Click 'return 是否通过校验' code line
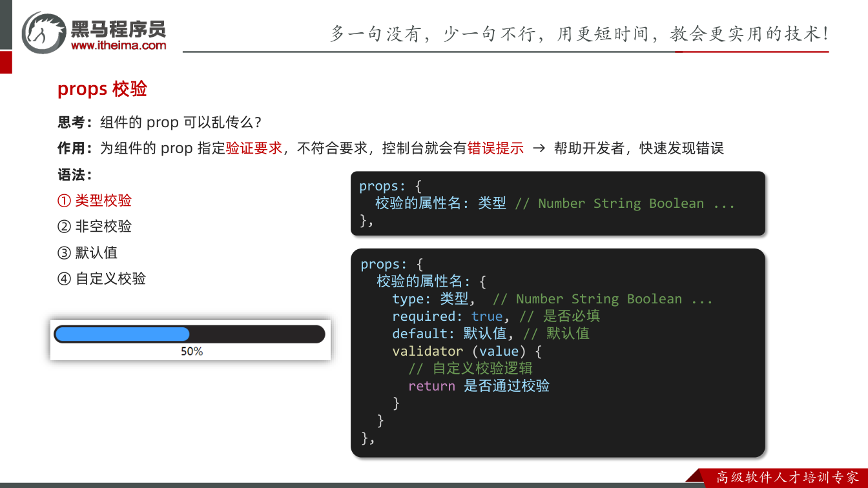The image size is (868, 488). [479, 386]
